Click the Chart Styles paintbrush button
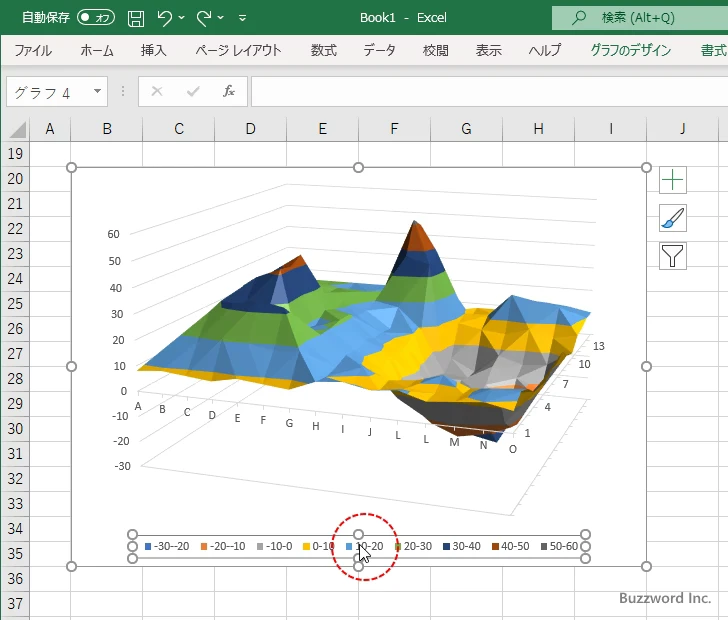 click(x=673, y=218)
